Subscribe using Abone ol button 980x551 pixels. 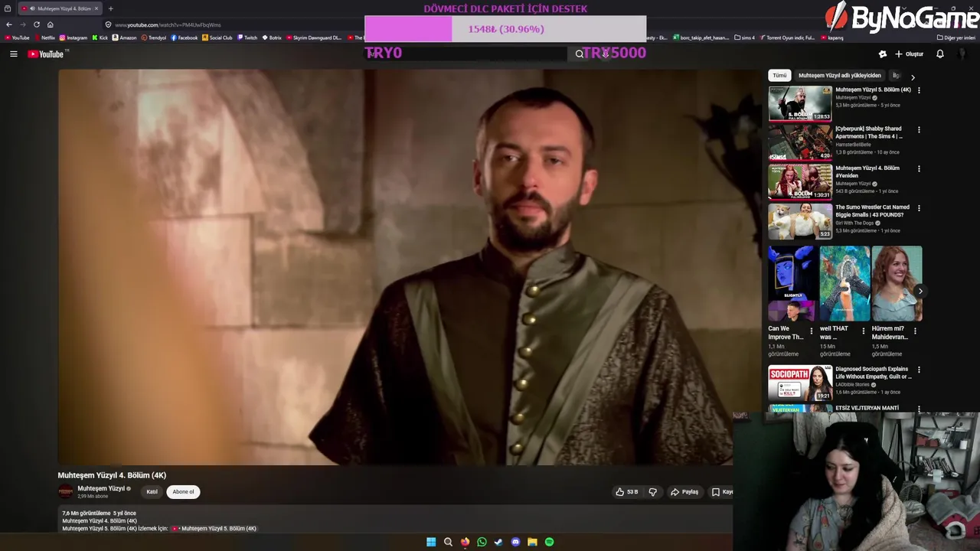(183, 492)
